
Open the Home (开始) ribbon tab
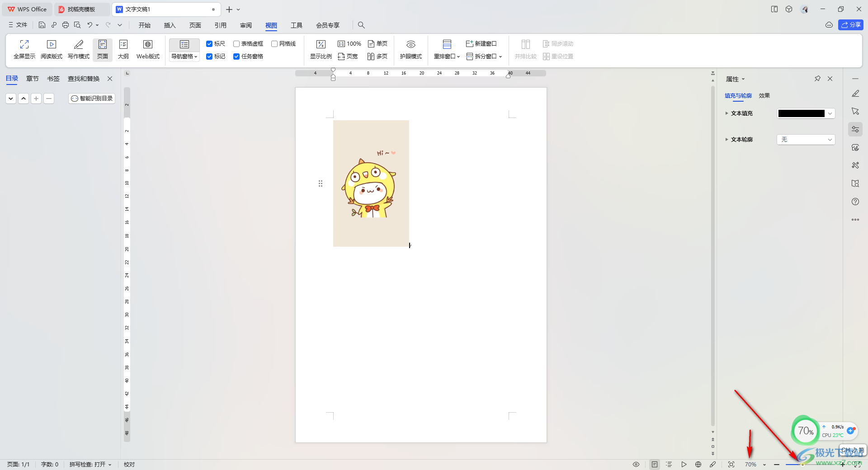145,25
